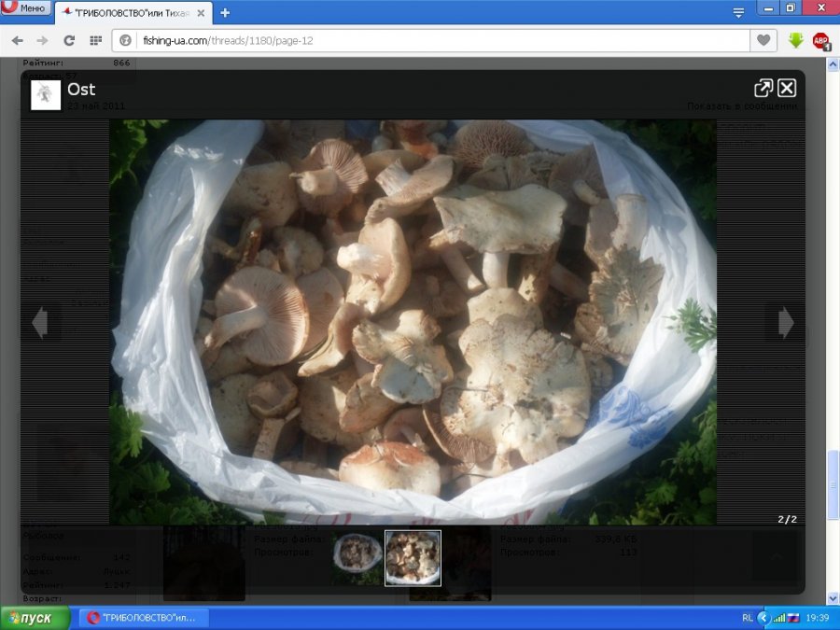Expand the tab list menu
Screen dimensions: 840x630
738,12
